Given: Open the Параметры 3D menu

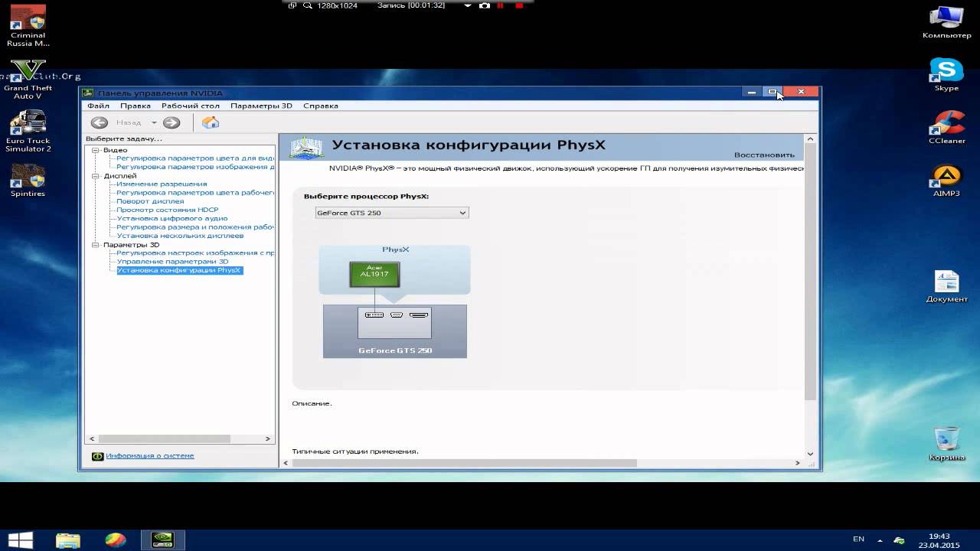Looking at the screenshot, I should click(x=261, y=106).
